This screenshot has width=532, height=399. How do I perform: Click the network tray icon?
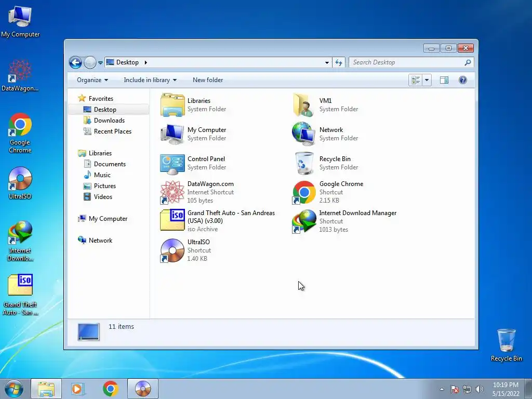tap(467, 389)
